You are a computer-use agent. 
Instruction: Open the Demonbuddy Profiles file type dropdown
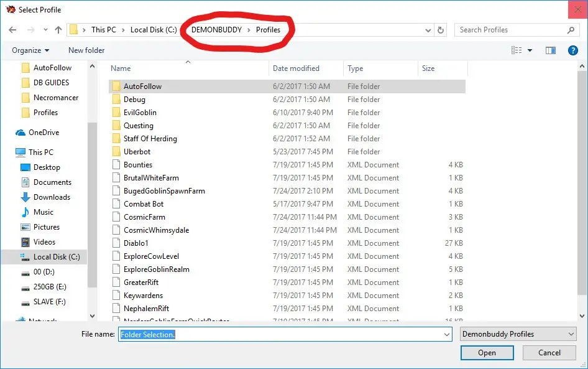coord(518,334)
